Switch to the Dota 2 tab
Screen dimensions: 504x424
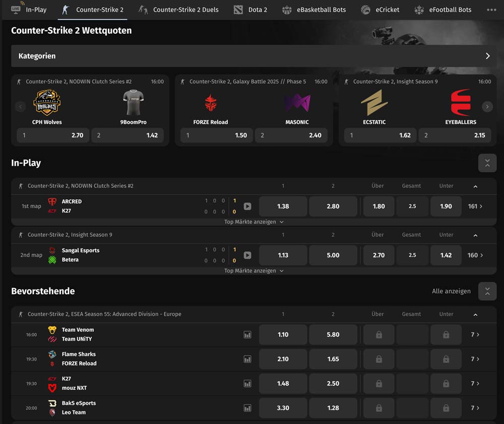click(250, 9)
